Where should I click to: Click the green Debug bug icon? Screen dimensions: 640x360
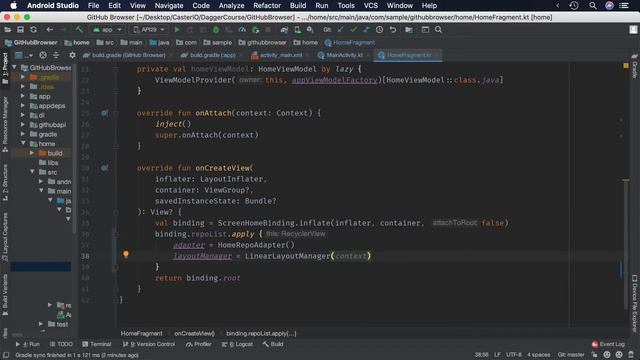[x=216, y=30]
